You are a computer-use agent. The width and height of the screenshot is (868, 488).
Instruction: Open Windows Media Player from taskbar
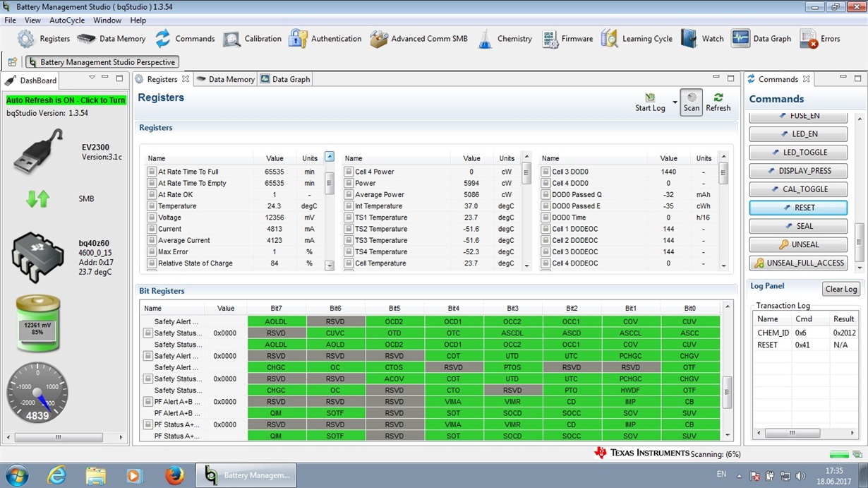tap(135, 475)
